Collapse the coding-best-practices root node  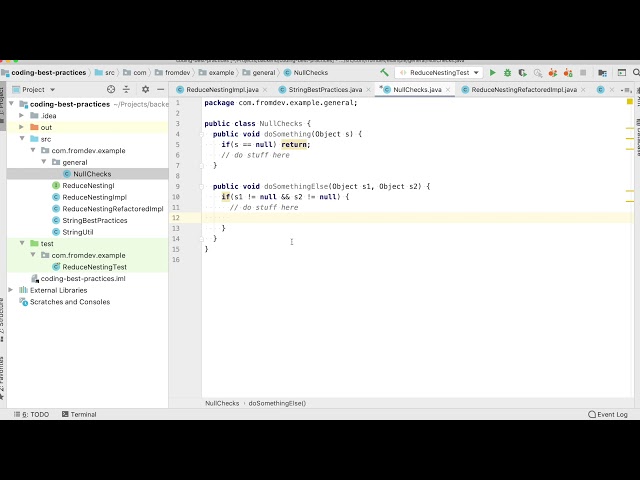(x=11, y=104)
